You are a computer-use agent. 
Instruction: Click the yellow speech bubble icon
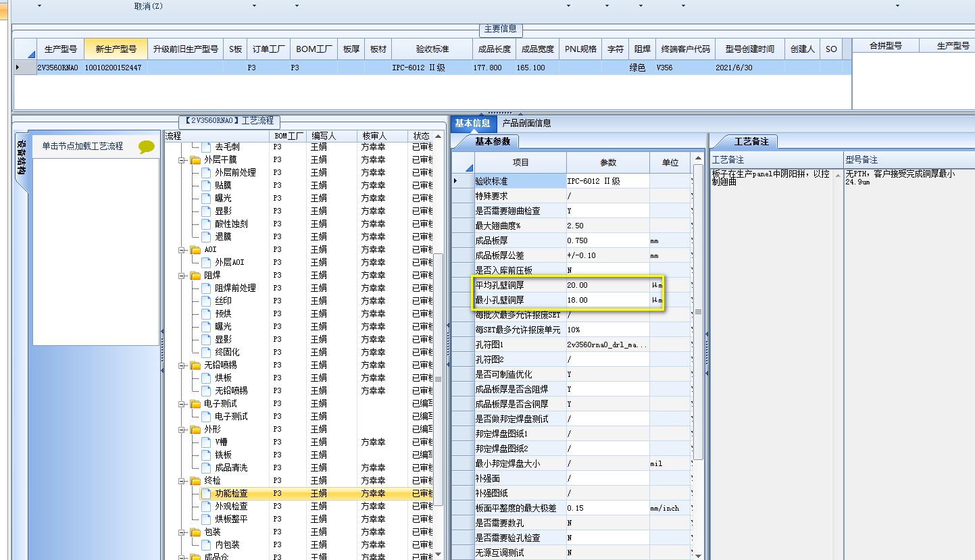146,147
